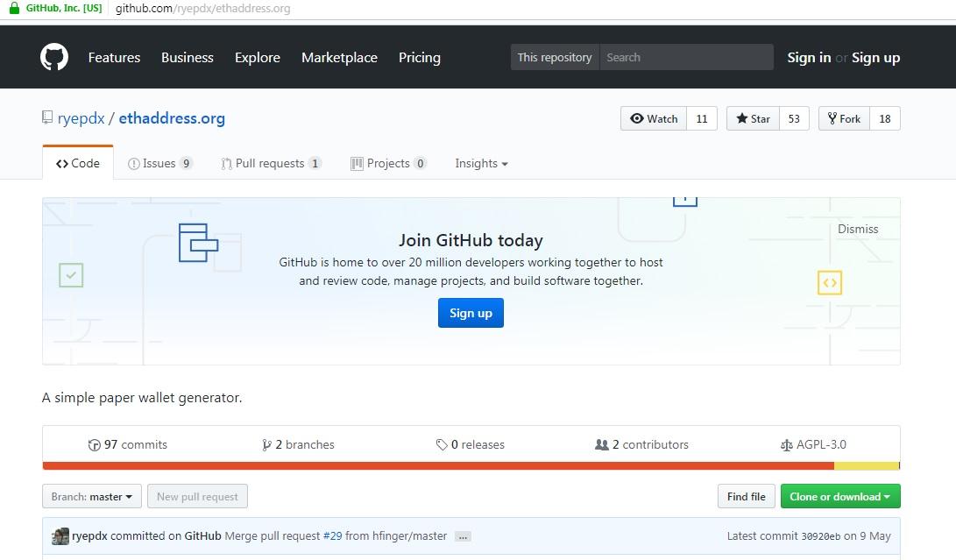The width and height of the screenshot is (956, 560).
Task: Click the commits history clock icon
Action: pyautogui.click(x=94, y=444)
